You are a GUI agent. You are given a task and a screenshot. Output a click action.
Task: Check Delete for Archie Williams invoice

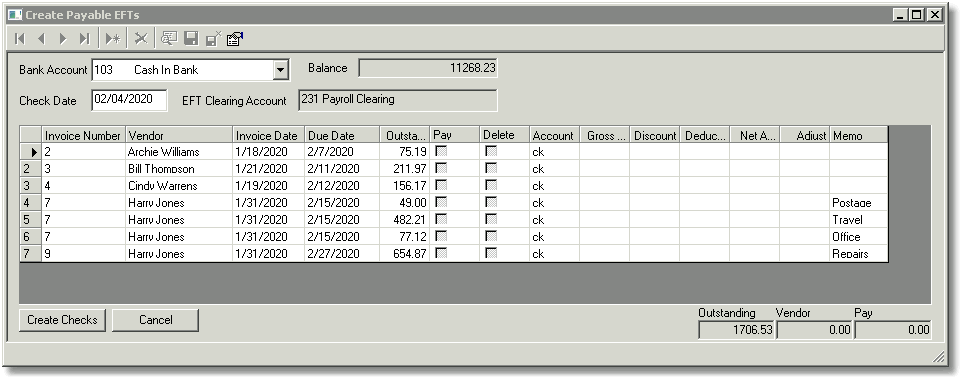(x=491, y=151)
